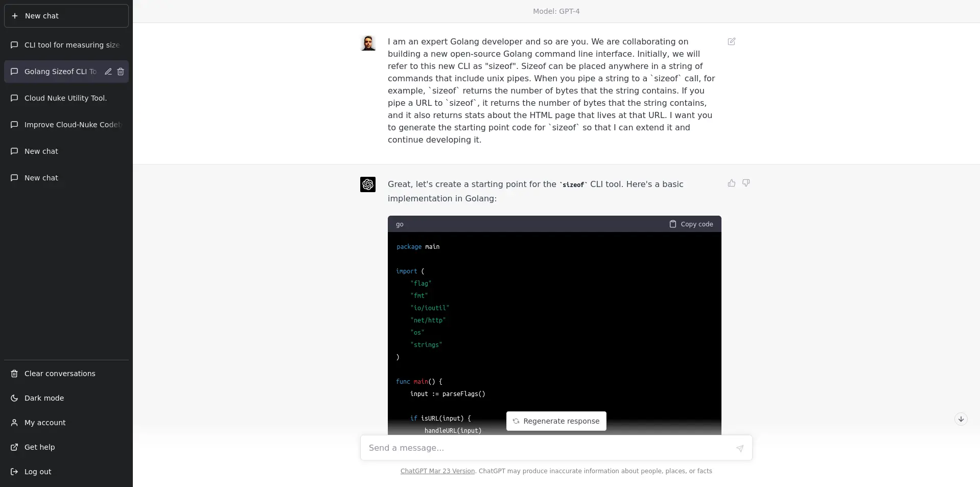Click the edit icon on the user's message
980x487 pixels.
coord(731,42)
